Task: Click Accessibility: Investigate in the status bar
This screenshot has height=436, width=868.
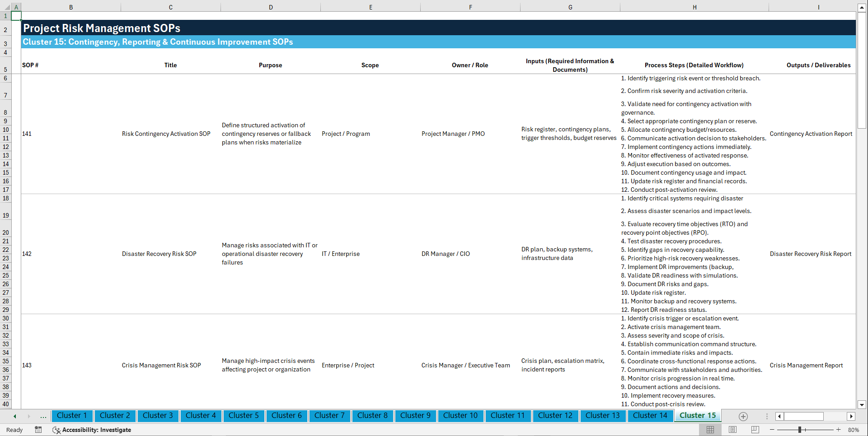Action: (x=96, y=430)
